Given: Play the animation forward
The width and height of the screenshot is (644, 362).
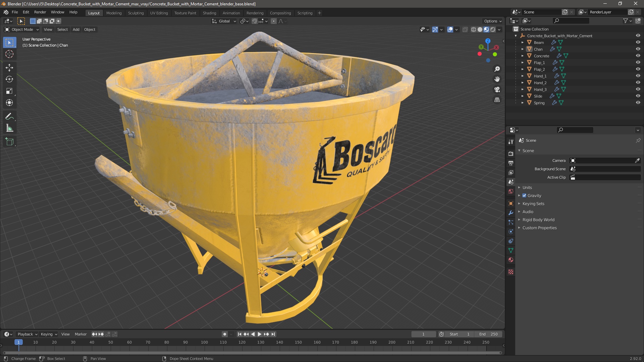Looking at the screenshot, I should [x=260, y=334].
